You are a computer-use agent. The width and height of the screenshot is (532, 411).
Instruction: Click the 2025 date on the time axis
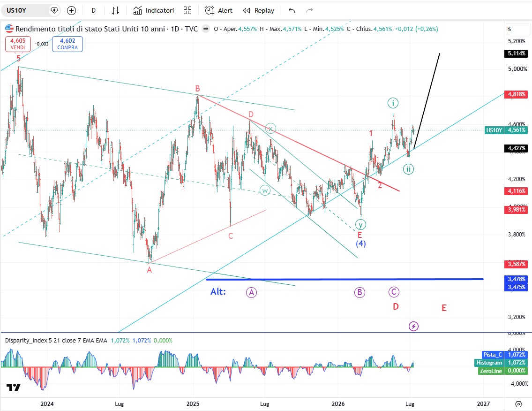193,404
